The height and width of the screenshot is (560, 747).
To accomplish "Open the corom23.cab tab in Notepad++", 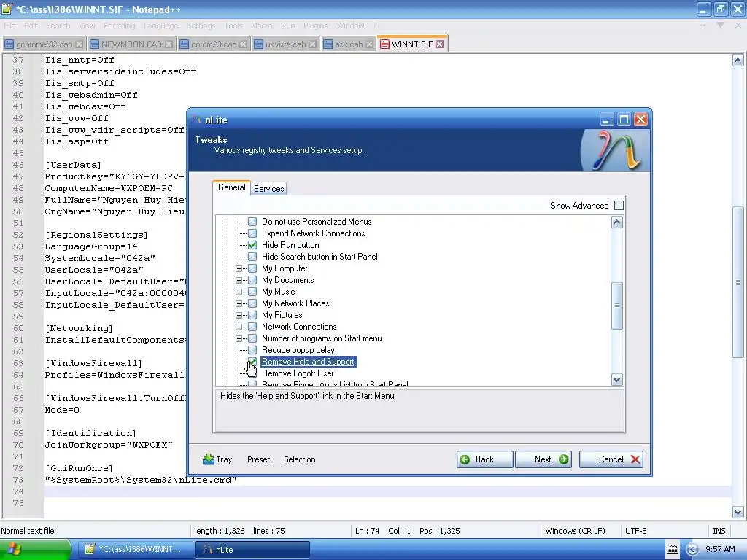I will [214, 44].
